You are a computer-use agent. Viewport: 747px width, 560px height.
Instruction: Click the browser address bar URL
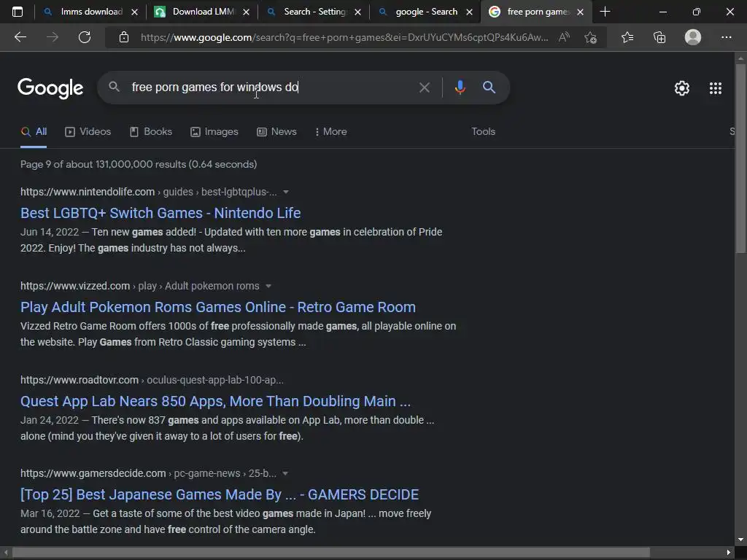[x=344, y=37]
